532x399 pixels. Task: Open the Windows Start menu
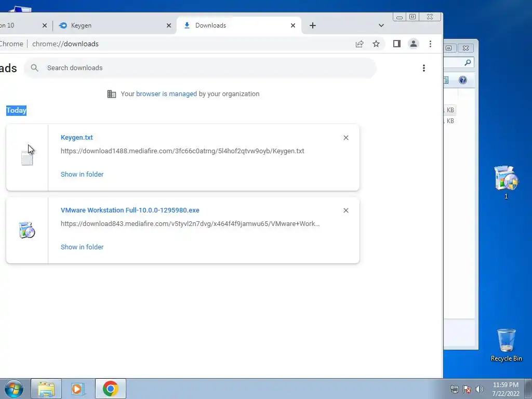14,389
